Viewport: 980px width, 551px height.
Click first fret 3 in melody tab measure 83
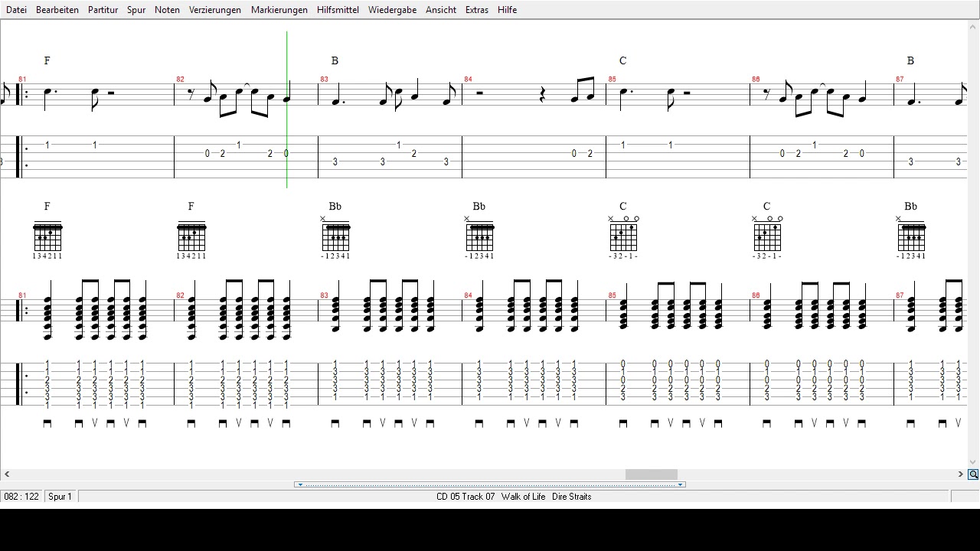pos(335,162)
